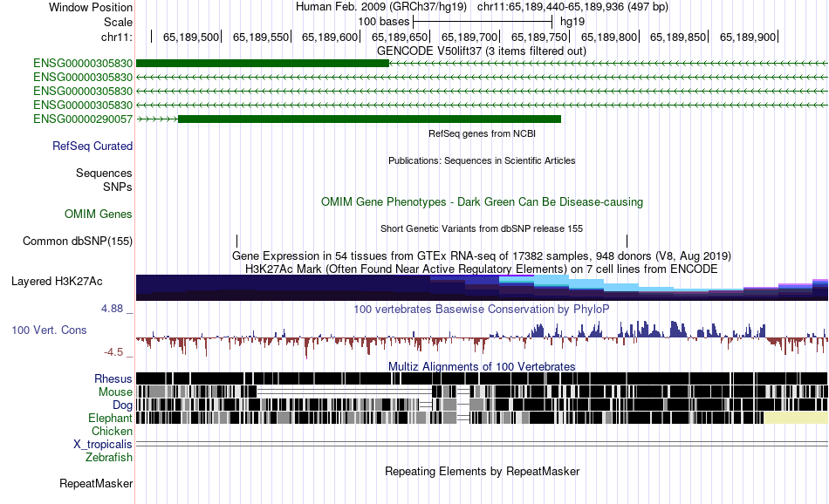
Task: Click the ENSG00000290057 green exon bar
Action: click(x=369, y=119)
